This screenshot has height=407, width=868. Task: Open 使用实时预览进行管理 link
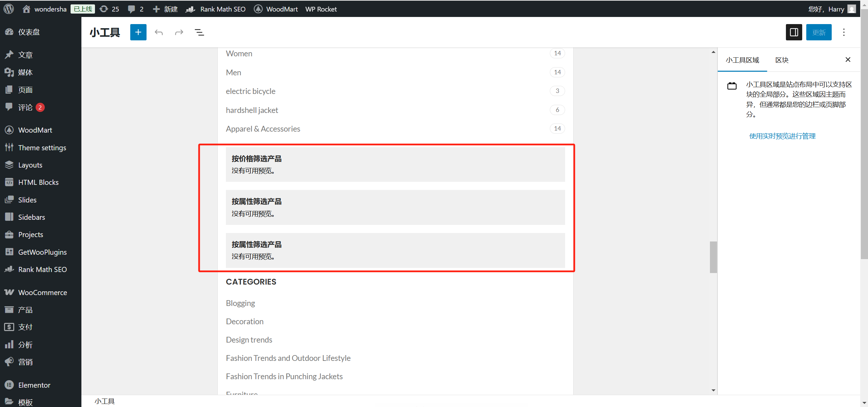[x=782, y=136]
